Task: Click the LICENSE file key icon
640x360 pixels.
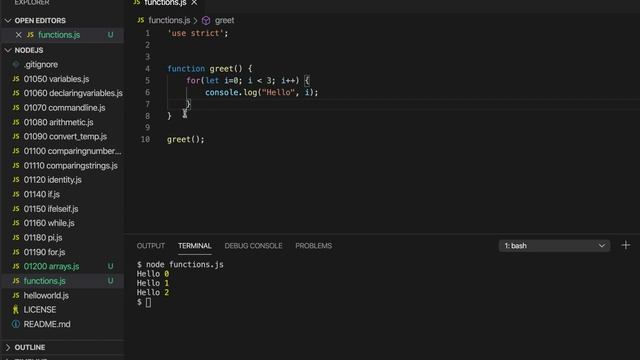Action: [x=16, y=310]
